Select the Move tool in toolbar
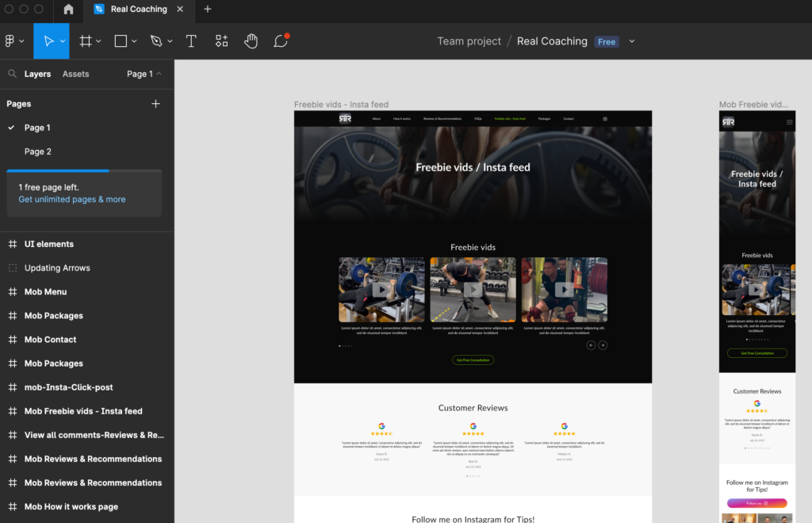This screenshot has width=812, height=523. coord(48,41)
